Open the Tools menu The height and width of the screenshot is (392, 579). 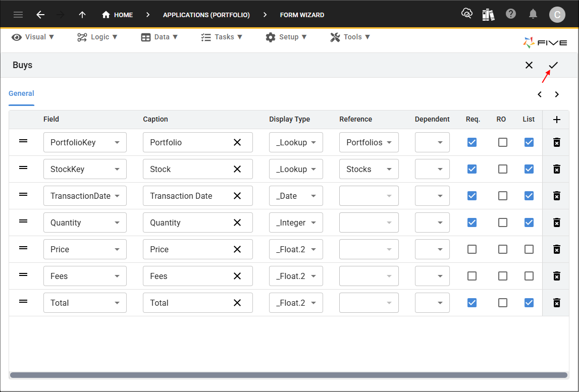[x=350, y=37]
